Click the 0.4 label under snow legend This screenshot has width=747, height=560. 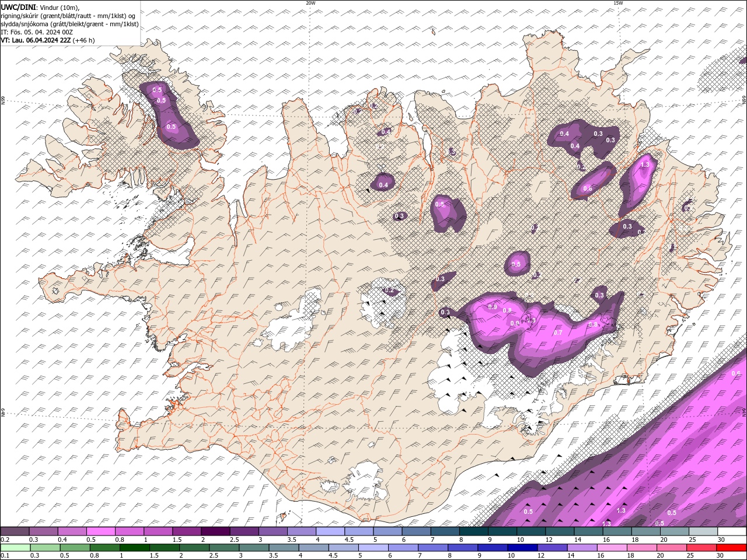62,540
